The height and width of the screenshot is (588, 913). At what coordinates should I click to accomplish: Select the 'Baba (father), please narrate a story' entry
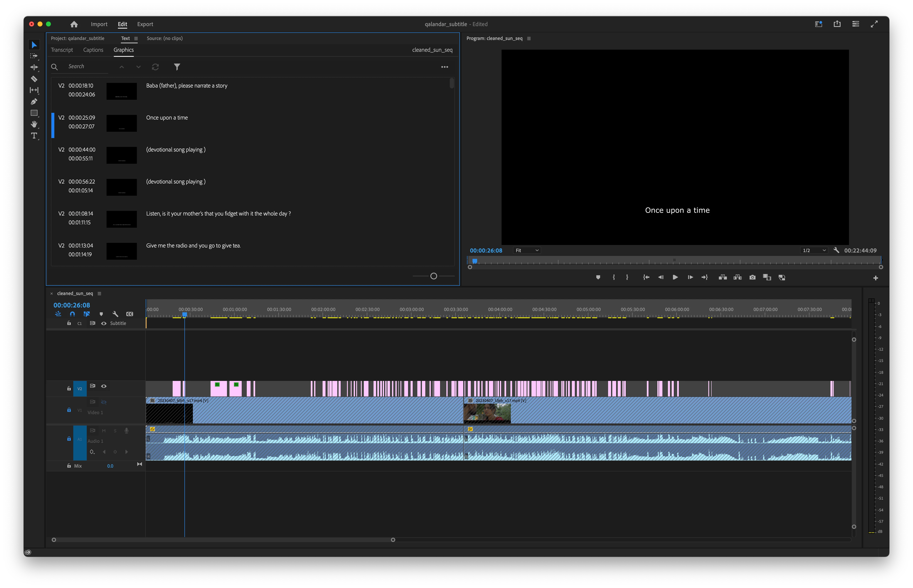click(x=186, y=86)
